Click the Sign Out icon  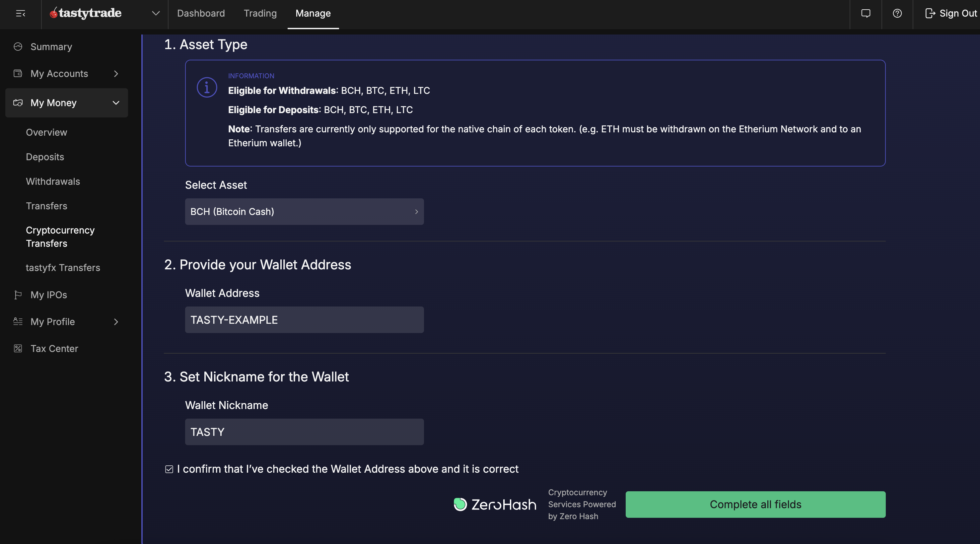coord(930,14)
